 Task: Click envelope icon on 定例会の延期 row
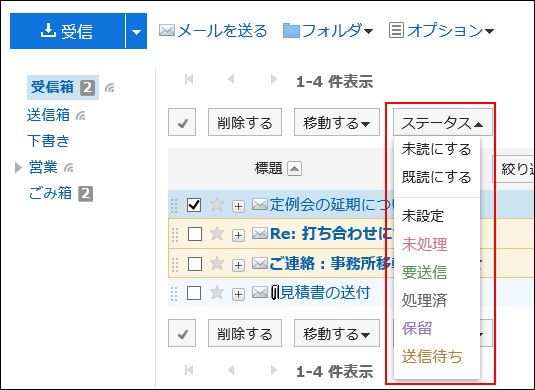pos(260,204)
